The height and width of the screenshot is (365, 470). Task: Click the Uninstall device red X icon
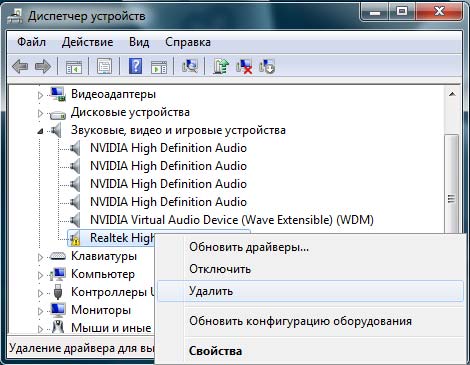244,66
